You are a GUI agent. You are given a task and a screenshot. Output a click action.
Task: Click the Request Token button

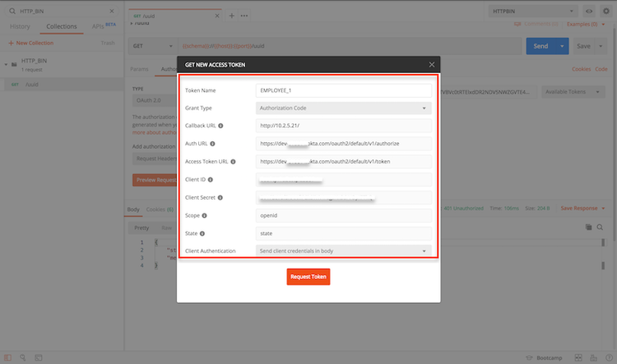click(308, 277)
